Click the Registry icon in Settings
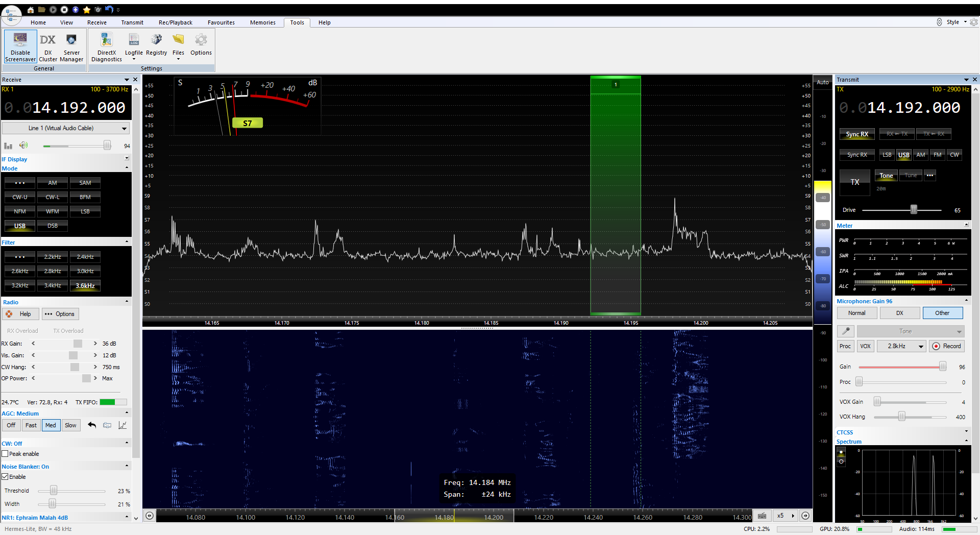Image resolution: width=980 pixels, height=535 pixels. [x=156, y=45]
